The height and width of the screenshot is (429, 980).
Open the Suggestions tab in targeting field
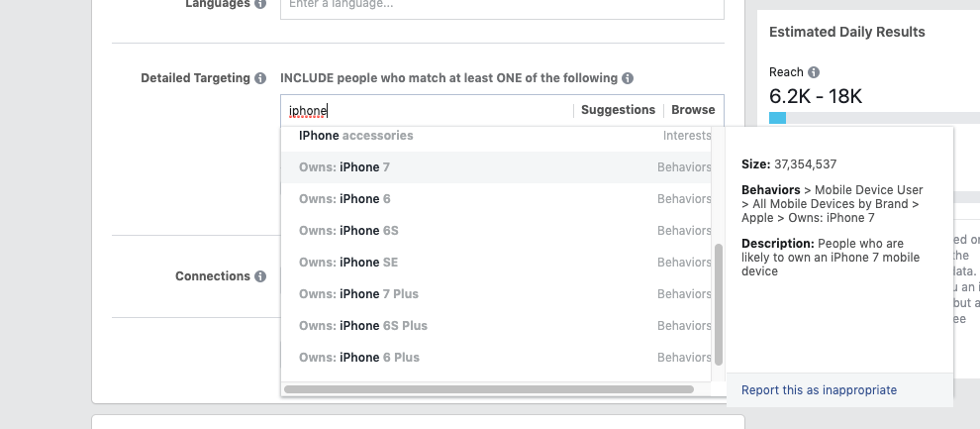pyautogui.click(x=618, y=110)
